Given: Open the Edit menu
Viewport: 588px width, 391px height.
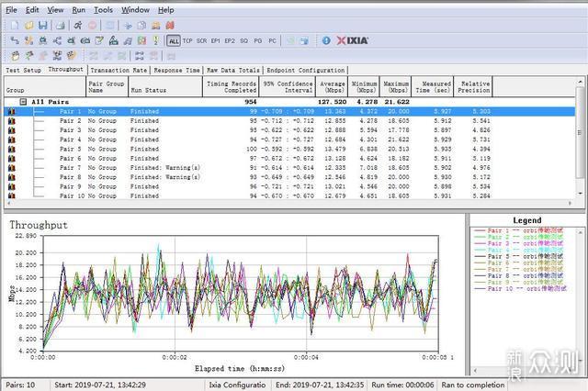Looking at the screenshot, I should 32,10.
